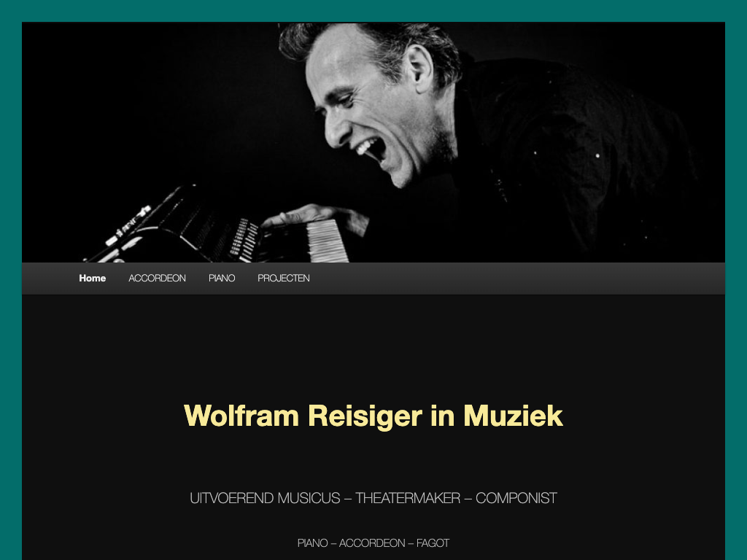747x560 pixels.
Task: Click empty navigation bar area right of PROJECTEN
Action: pos(517,278)
